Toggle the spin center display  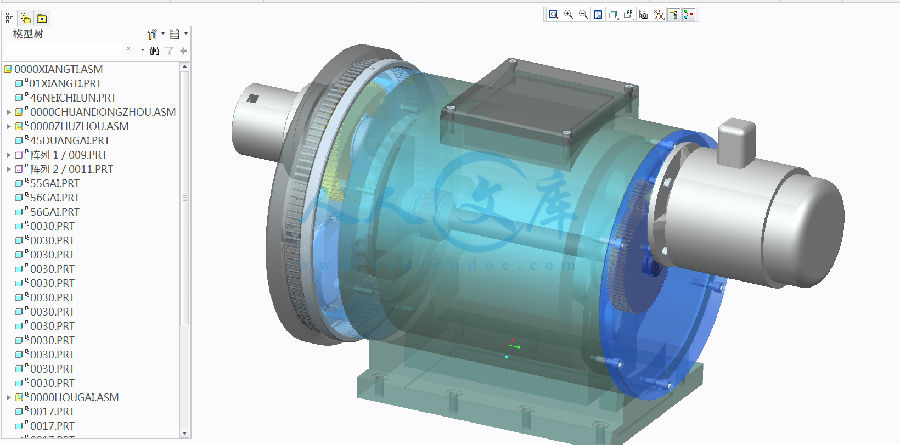pos(689,15)
